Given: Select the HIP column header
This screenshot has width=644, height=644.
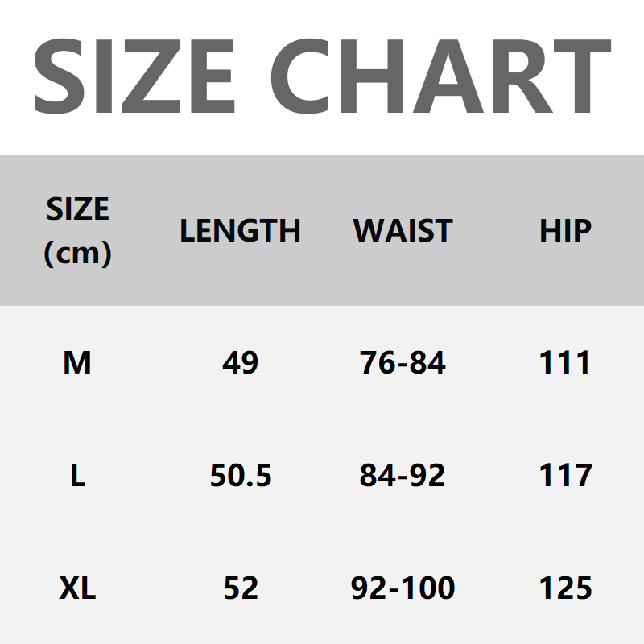Looking at the screenshot, I should tap(565, 232).
